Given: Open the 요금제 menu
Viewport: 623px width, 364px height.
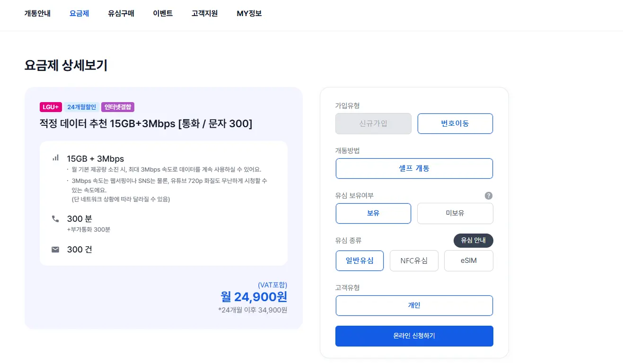Looking at the screenshot, I should 79,13.
